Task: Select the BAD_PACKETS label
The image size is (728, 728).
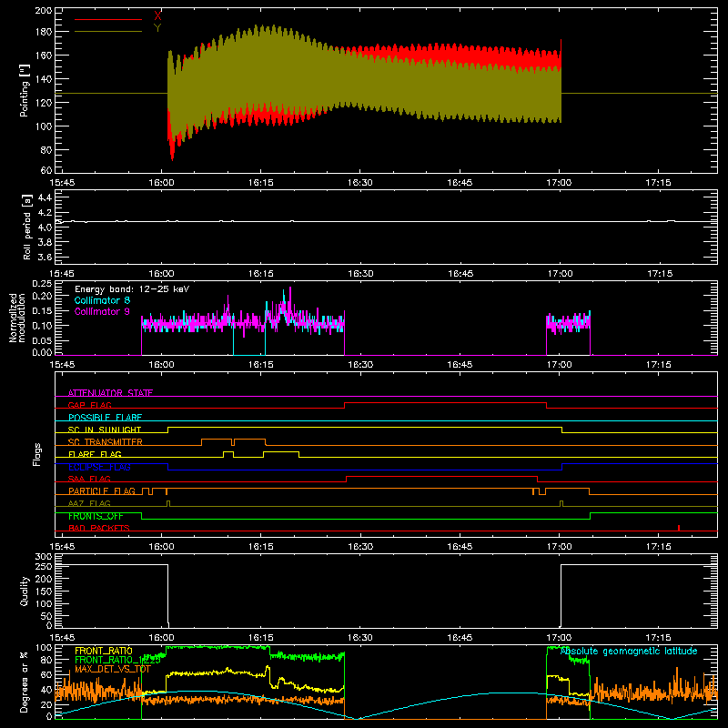Action: coord(99,528)
